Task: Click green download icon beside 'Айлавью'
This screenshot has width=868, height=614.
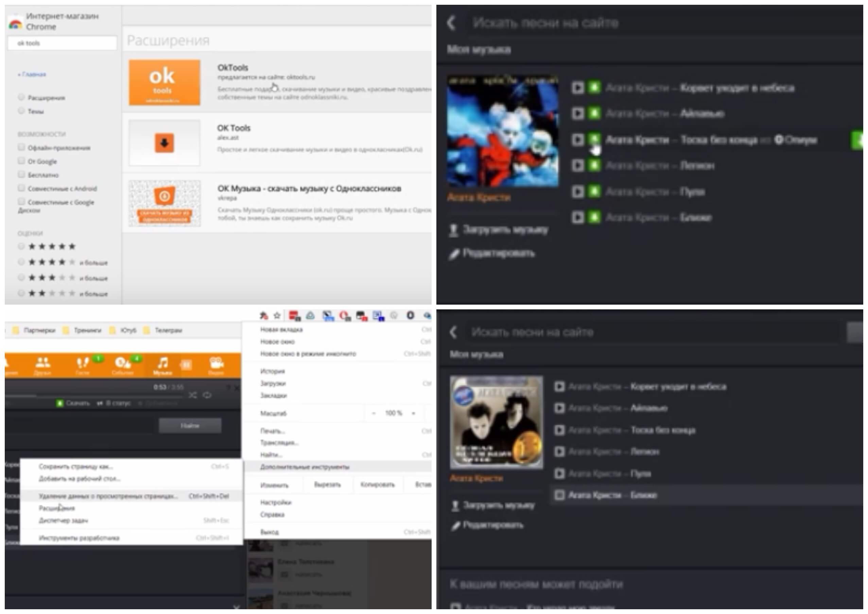Action: click(x=594, y=113)
